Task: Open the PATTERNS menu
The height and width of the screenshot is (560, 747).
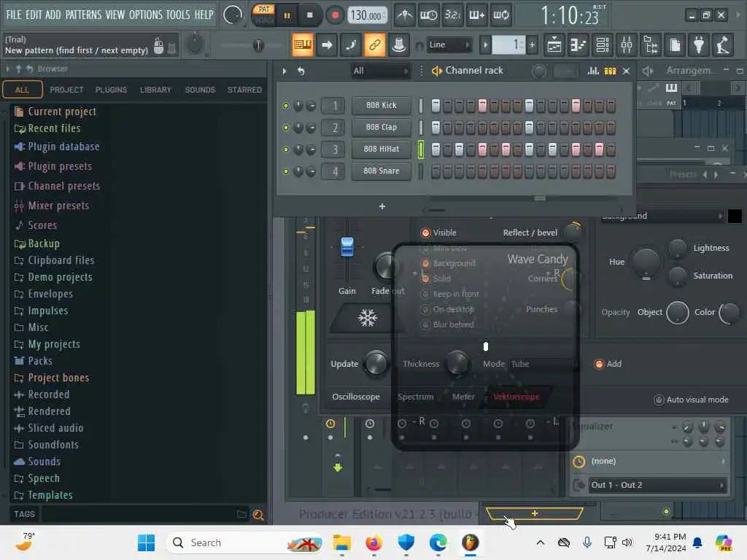Action: point(83,15)
